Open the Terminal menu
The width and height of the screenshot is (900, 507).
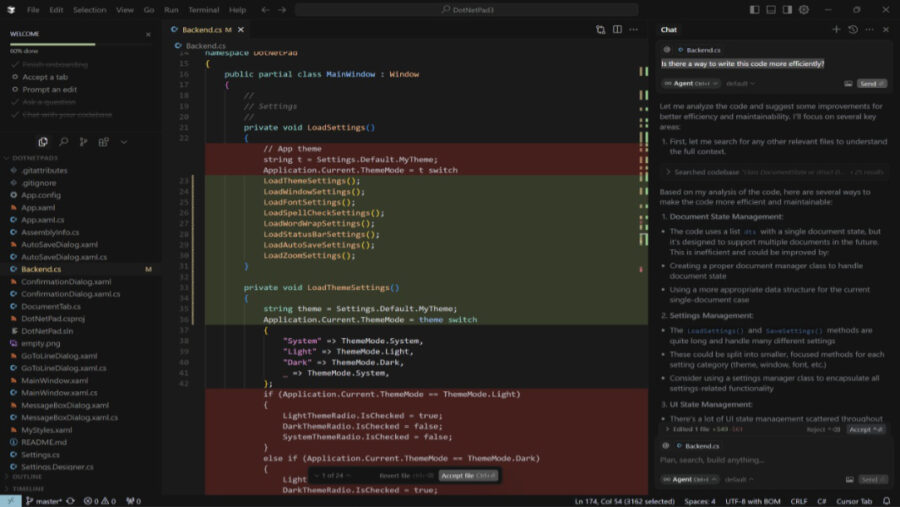coord(203,9)
